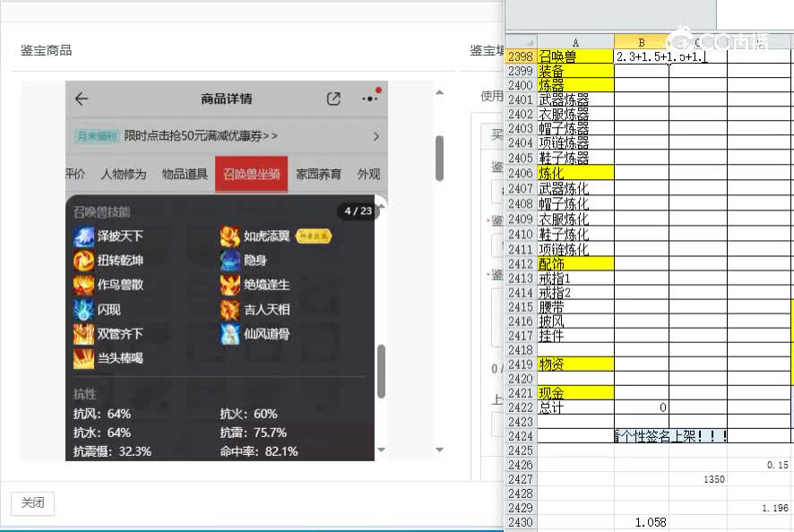This screenshot has height=532, width=794.
Task: Click yellow cell 物资 in row 2419
Action: click(x=575, y=365)
